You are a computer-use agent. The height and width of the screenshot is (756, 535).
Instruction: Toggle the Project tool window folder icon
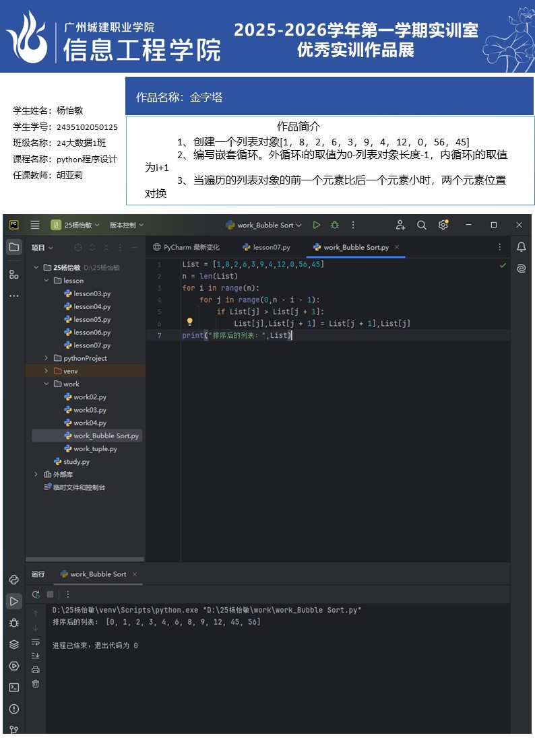point(14,247)
